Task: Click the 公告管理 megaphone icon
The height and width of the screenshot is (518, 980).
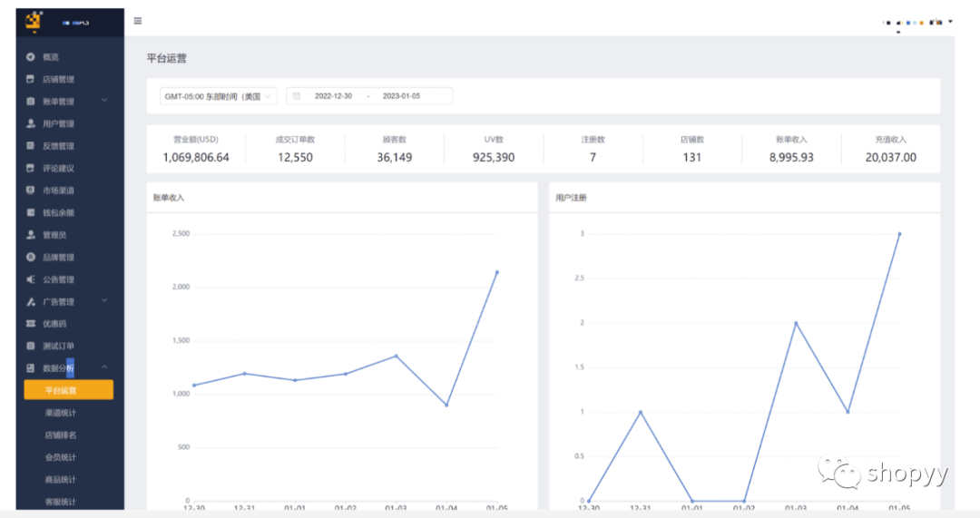Action: [x=31, y=279]
